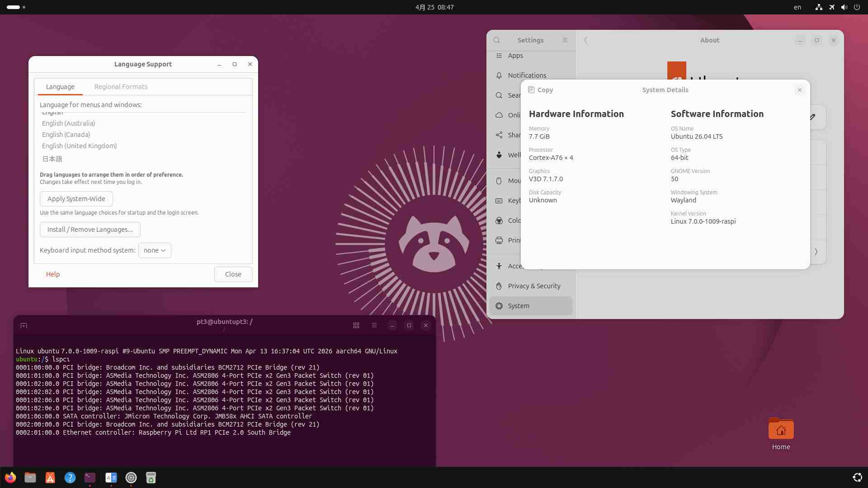Expand the keyboard input method dropdown

[155, 250]
